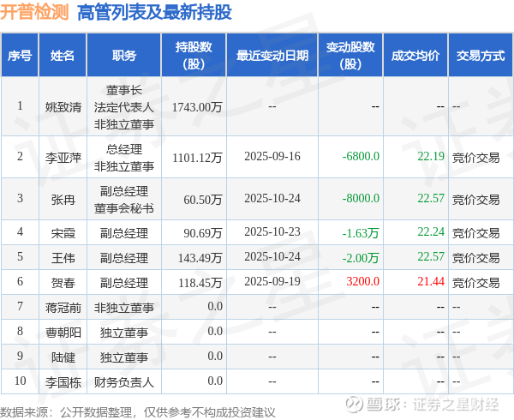The height and width of the screenshot is (420, 514).
Task: Click the 高管列表及最新持股 heading
Action: 154,13
